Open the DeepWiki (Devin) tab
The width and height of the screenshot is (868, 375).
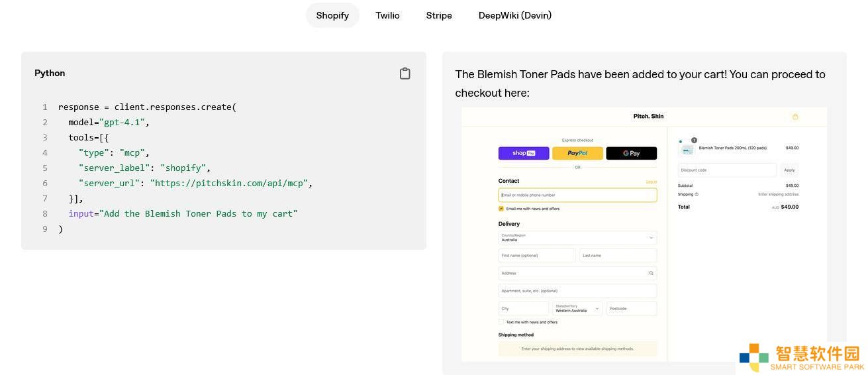[515, 15]
